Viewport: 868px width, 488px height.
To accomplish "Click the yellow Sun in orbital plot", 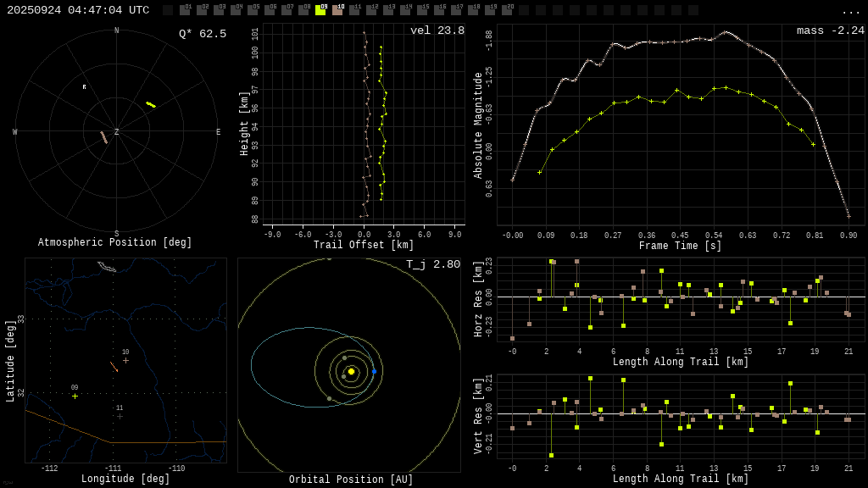I will (x=351, y=371).
